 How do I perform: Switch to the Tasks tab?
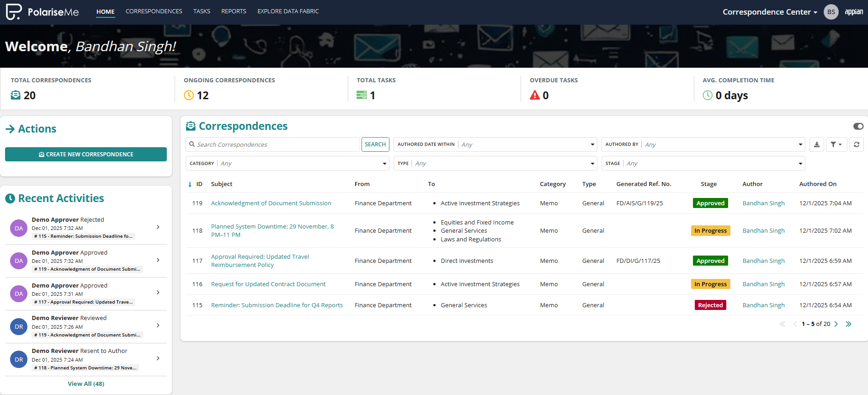[202, 11]
